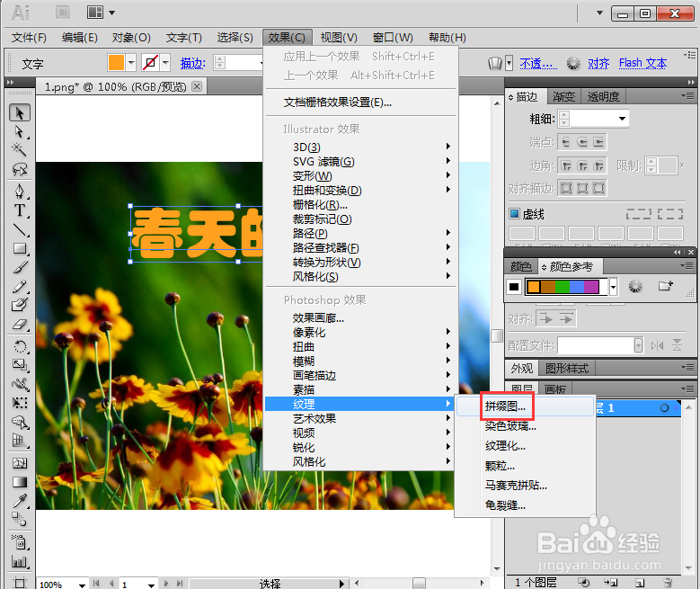Click the black base color swatch
This screenshot has width=700, height=589.
[x=514, y=287]
